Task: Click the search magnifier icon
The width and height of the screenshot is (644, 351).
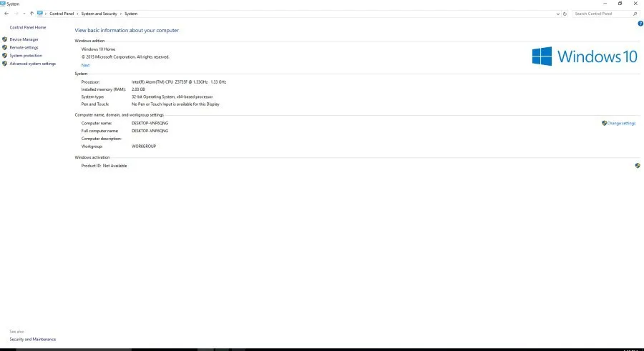Action: tap(635, 14)
